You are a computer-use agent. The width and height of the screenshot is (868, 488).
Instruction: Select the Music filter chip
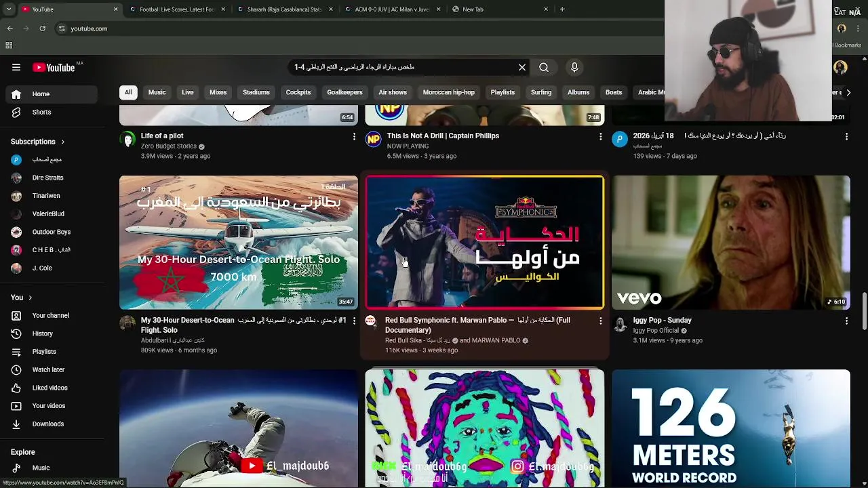157,92
